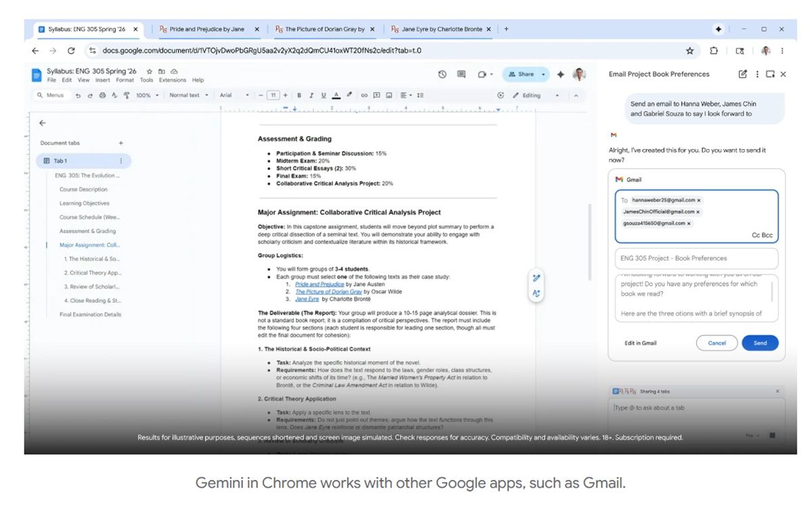This screenshot has width=812, height=512.
Task: Open the Normal text style dropdown
Action: click(189, 95)
